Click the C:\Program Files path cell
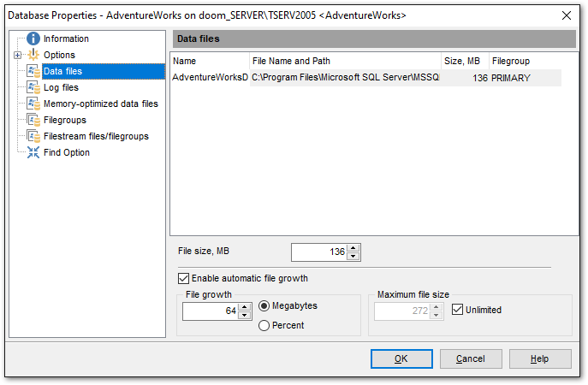 (x=346, y=78)
